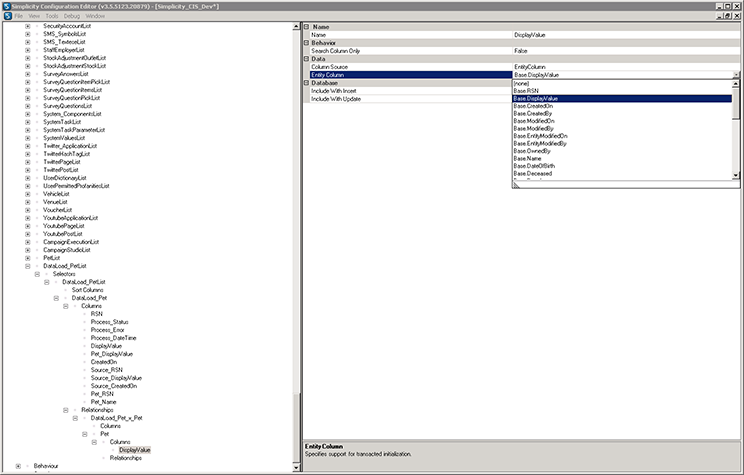
Task: Collapse the Name property category
Action: coord(307,27)
